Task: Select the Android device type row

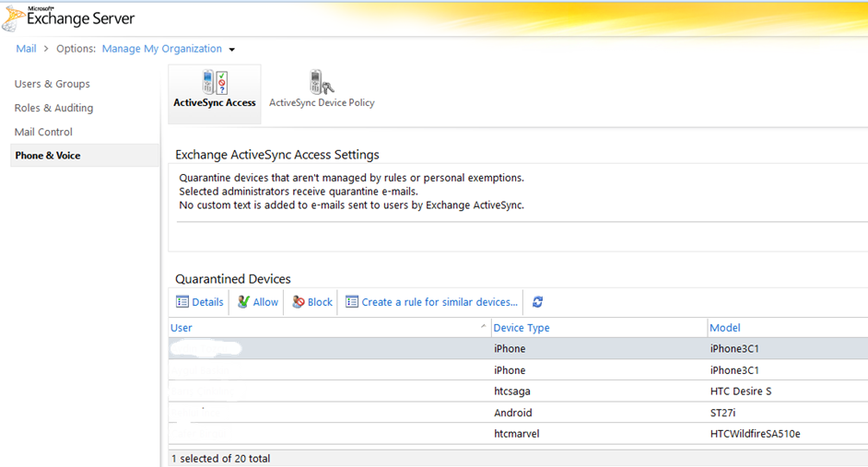Action: 518,413
